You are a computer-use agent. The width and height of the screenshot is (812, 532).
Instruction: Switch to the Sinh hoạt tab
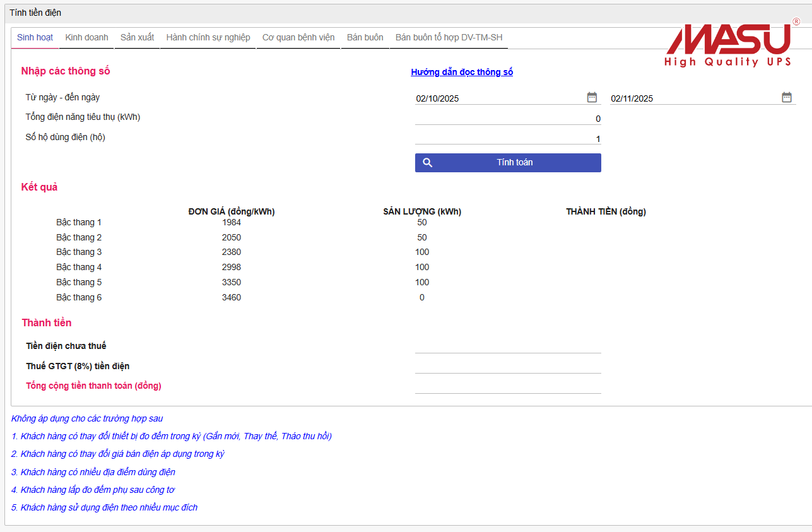(35, 38)
